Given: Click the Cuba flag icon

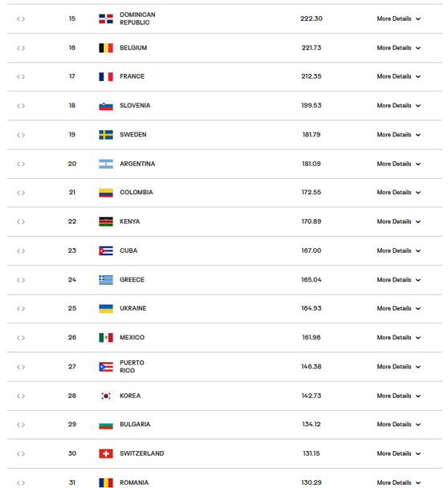Looking at the screenshot, I should tap(106, 250).
